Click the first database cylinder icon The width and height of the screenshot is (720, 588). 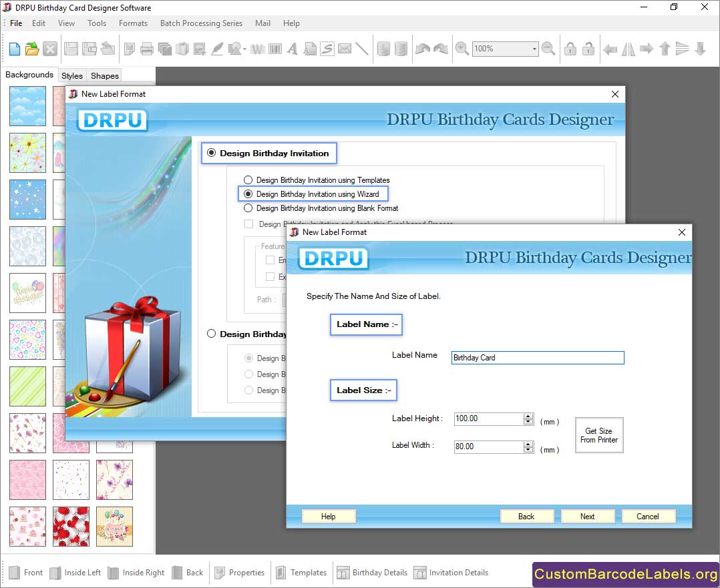(383, 49)
